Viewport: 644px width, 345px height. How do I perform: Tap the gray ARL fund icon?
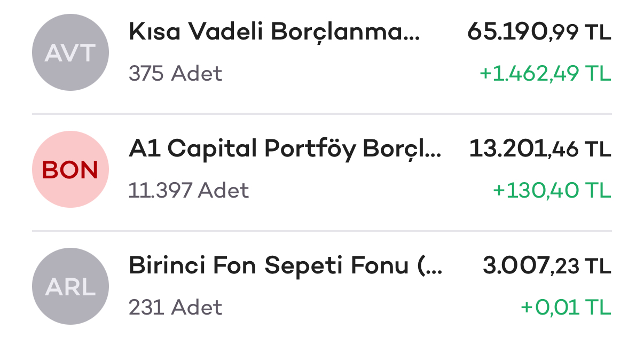pos(70,287)
